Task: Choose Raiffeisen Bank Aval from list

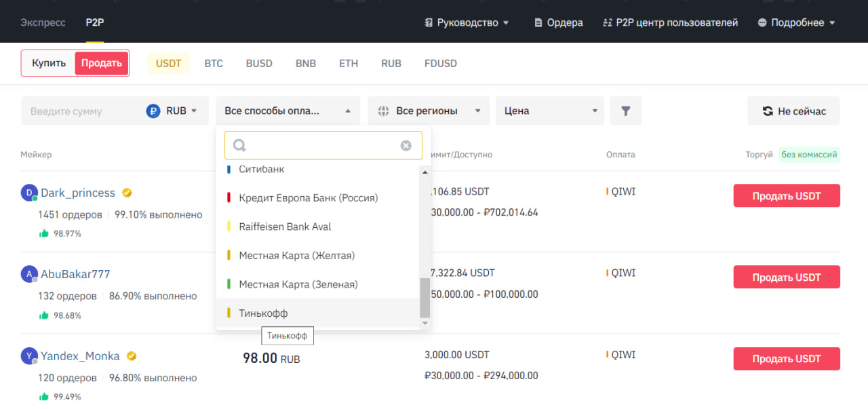Action: click(285, 227)
